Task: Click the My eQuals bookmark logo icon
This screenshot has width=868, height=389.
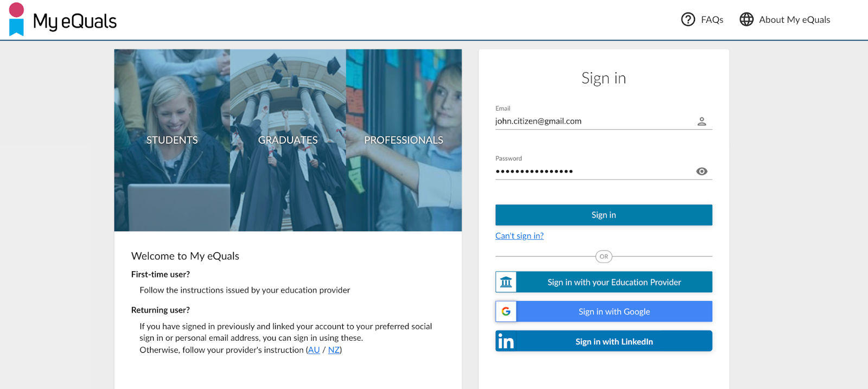Action: coord(17,20)
